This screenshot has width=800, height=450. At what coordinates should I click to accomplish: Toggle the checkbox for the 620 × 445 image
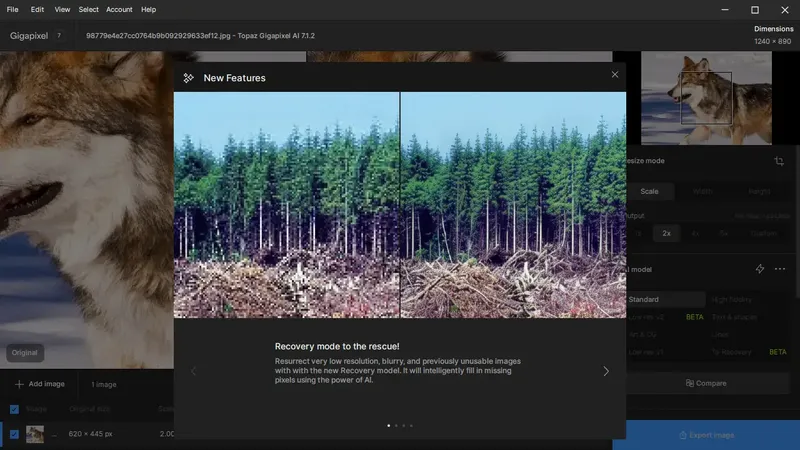point(14,434)
